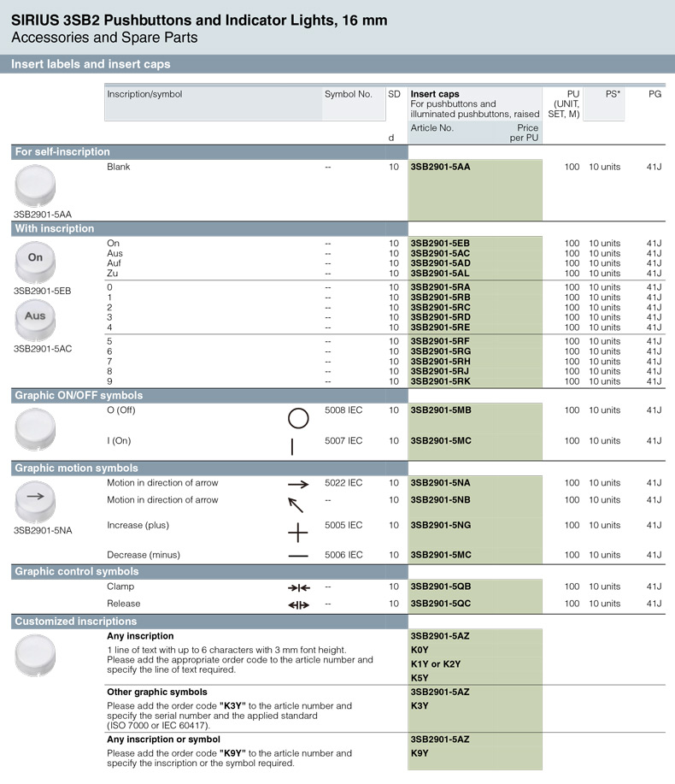Open the "For self-inscription" section header
The height and width of the screenshot is (784, 675).
[62, 152]
